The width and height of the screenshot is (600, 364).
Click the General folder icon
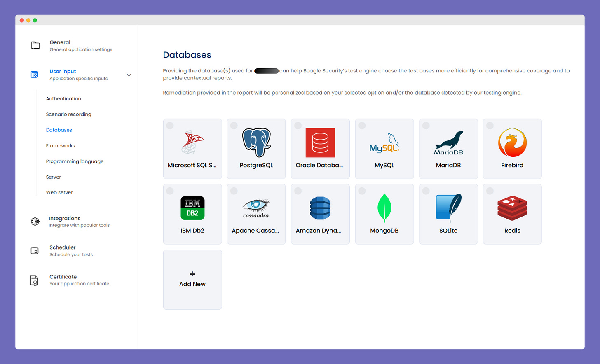(x=35, y=45)
